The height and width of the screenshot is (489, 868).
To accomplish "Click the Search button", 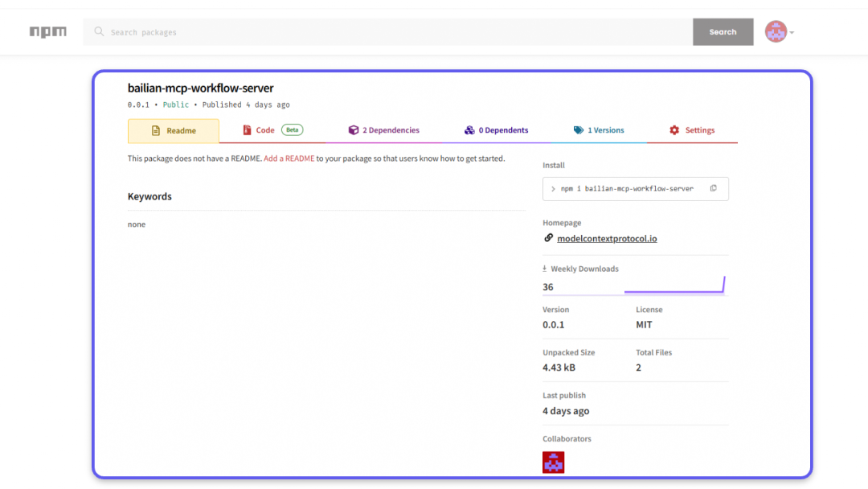I will point(723,32).
